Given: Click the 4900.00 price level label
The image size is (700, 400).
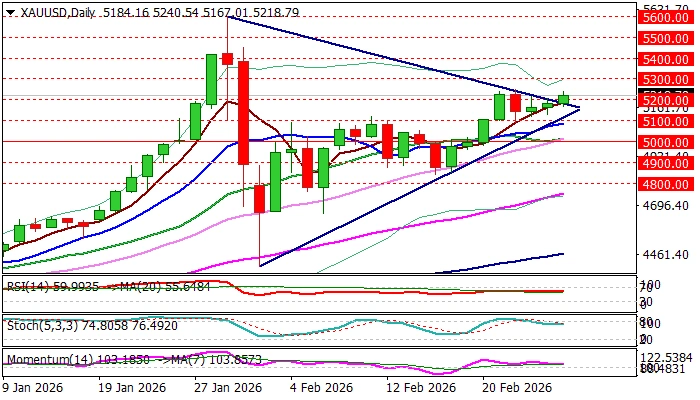Looking at the screenshot, I should pos(668,162).
